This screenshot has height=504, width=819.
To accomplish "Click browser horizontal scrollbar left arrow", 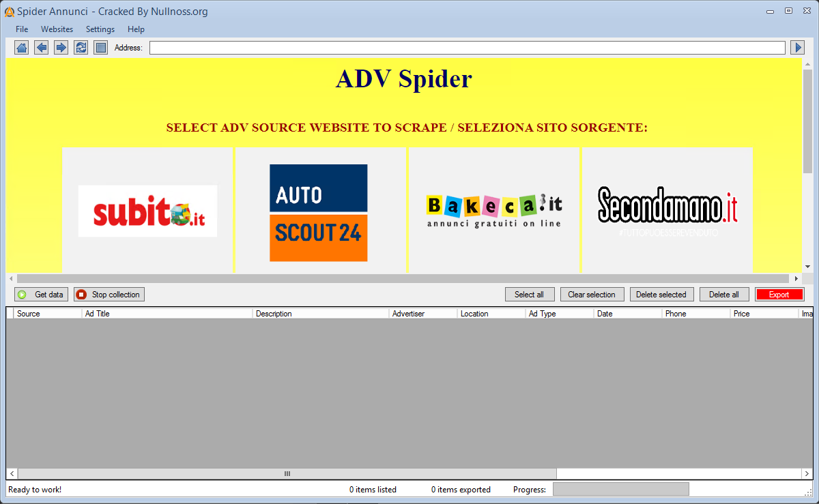I will tap(11, 279).
